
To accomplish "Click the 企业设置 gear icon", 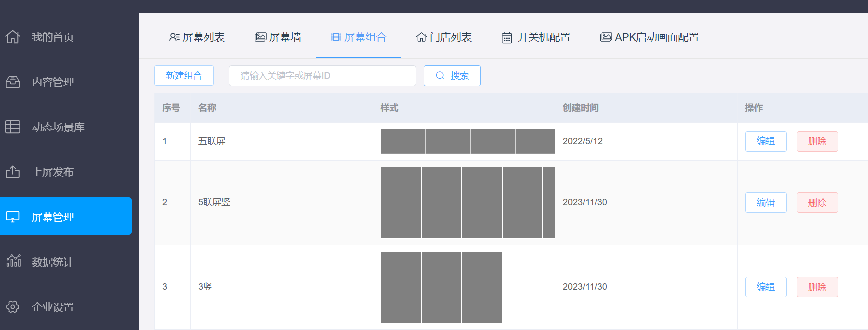I will point(13,307).
